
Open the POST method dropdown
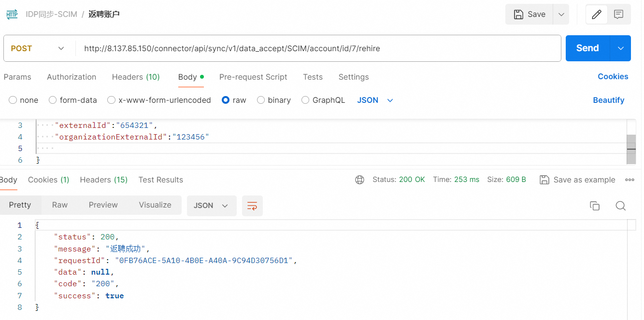[39, 48]
